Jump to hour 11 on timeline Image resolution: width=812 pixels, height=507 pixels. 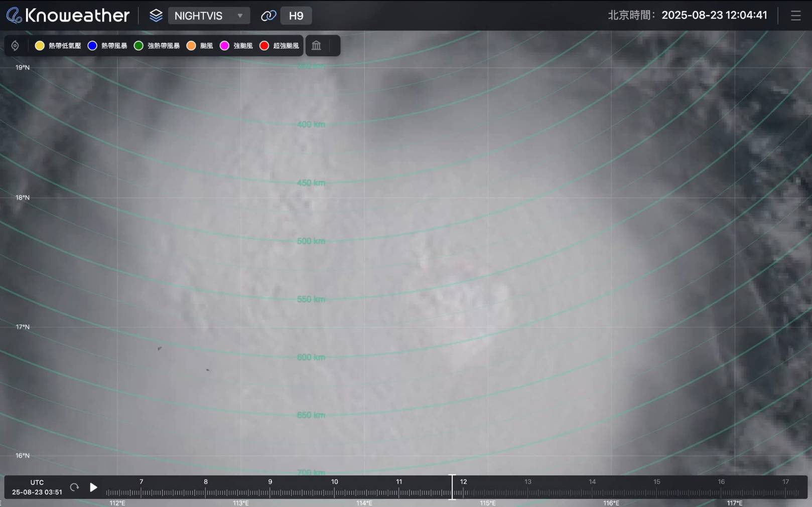click(x=399, y=481)
